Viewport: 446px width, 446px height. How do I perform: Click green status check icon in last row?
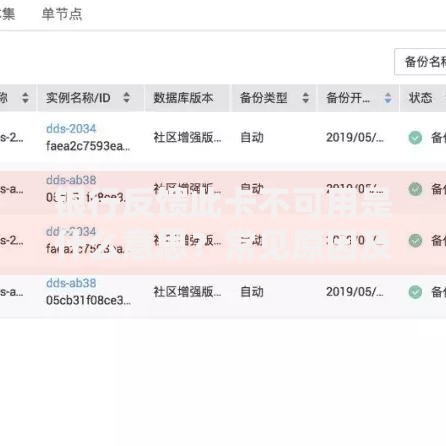(x=415, y=292)
